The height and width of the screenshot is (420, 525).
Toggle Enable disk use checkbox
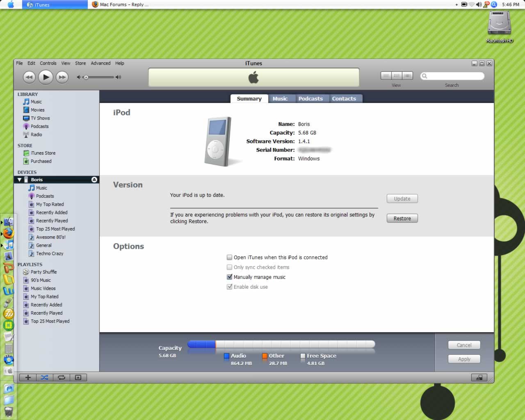point(229,287)
